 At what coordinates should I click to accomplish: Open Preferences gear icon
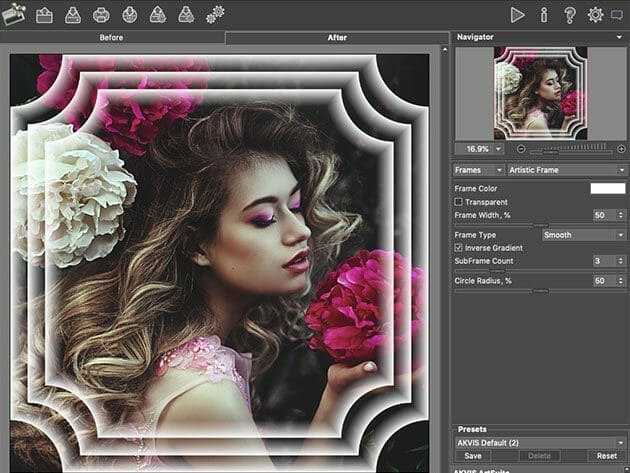coord(596,14)
